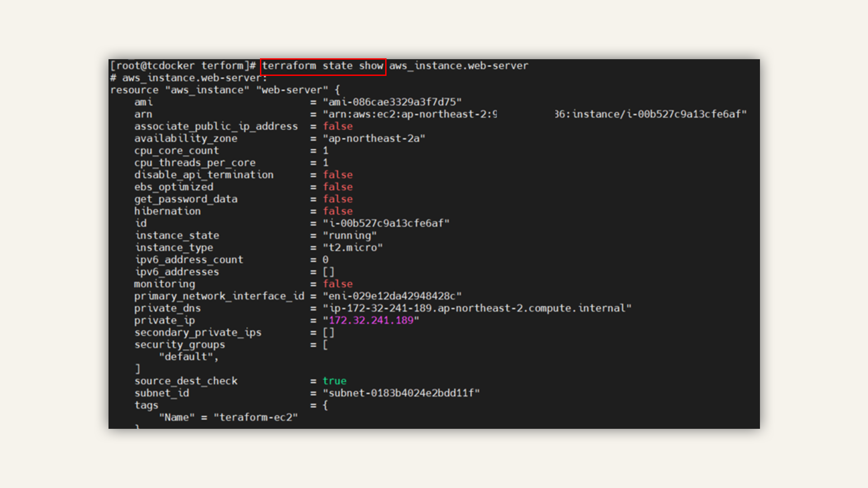The width and height of the screenshot is (868, 488).
Task: Click the true value of source_dest_check
Action: point(335,381)
